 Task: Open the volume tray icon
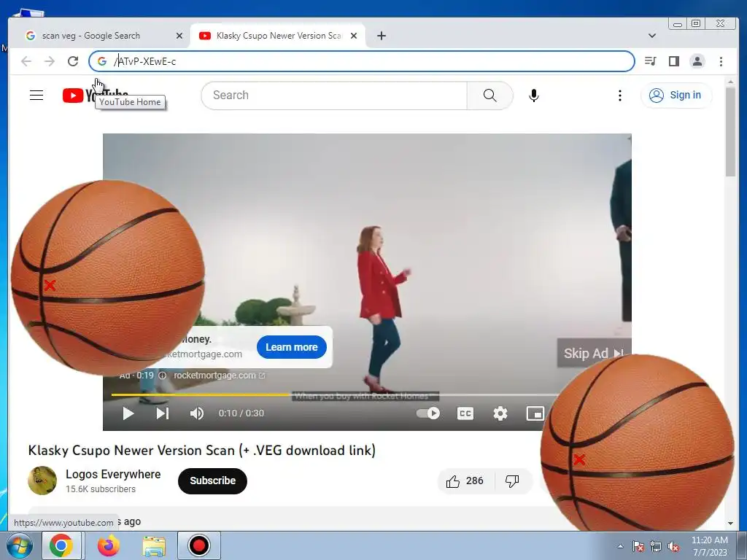673,546
